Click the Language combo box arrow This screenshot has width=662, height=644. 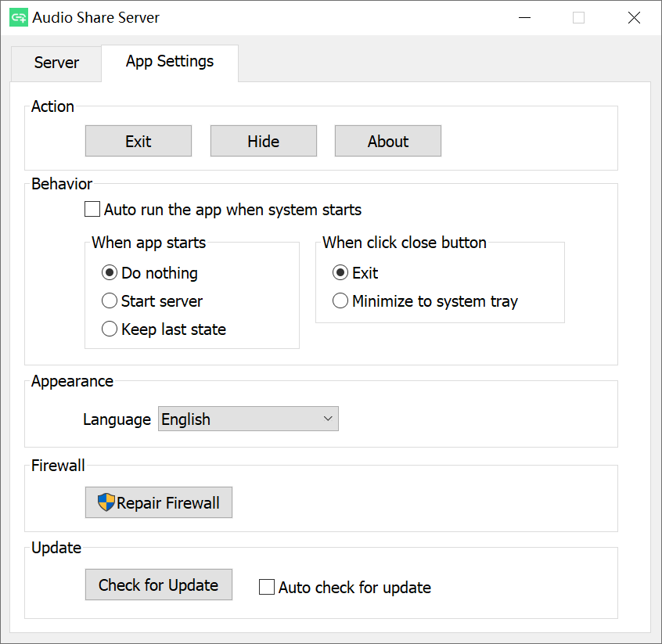click(x=328, y=419)
